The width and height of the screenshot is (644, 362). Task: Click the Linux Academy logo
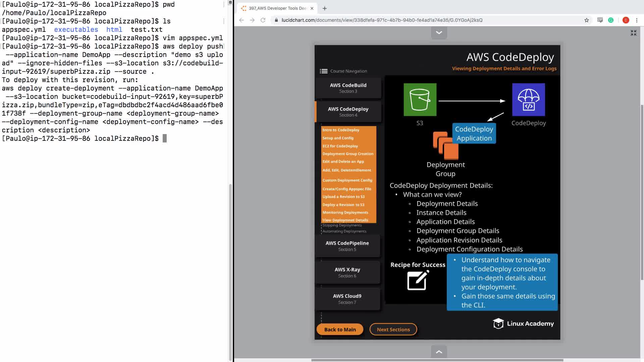pyautogui.click(x=523, y=323)
